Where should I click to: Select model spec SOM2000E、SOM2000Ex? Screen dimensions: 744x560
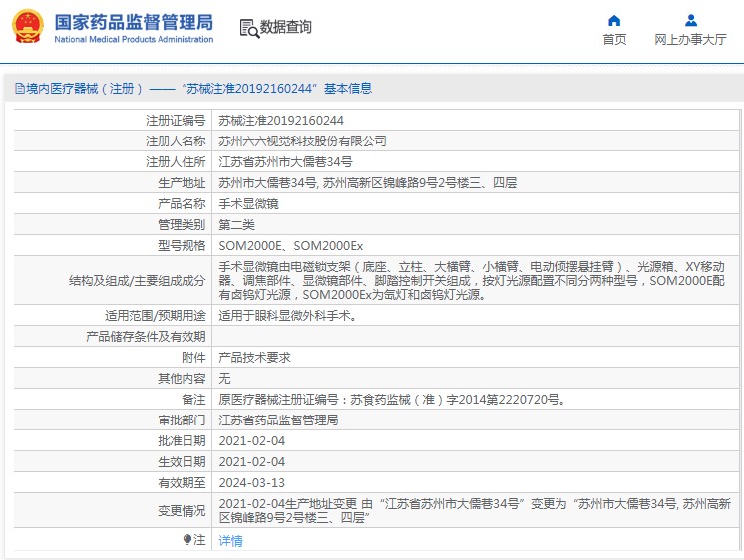click(291, 245)
